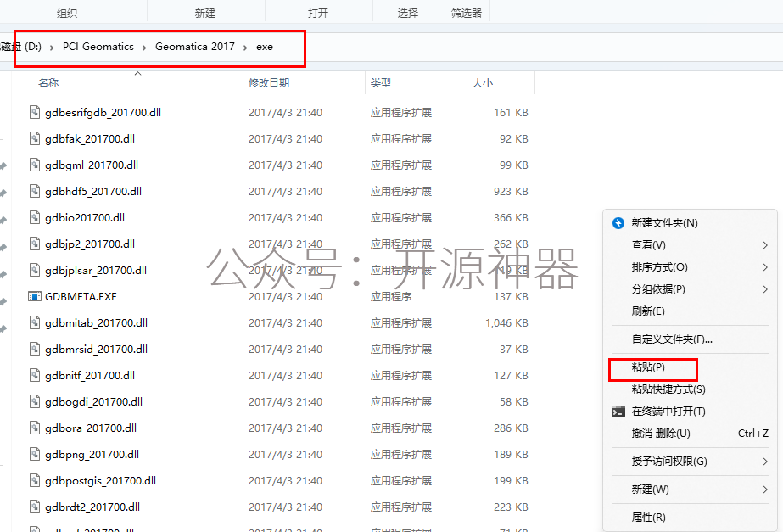Expand the 分组依据(P) submenu arrow
The image size is (783, 532).
(765, 289)
